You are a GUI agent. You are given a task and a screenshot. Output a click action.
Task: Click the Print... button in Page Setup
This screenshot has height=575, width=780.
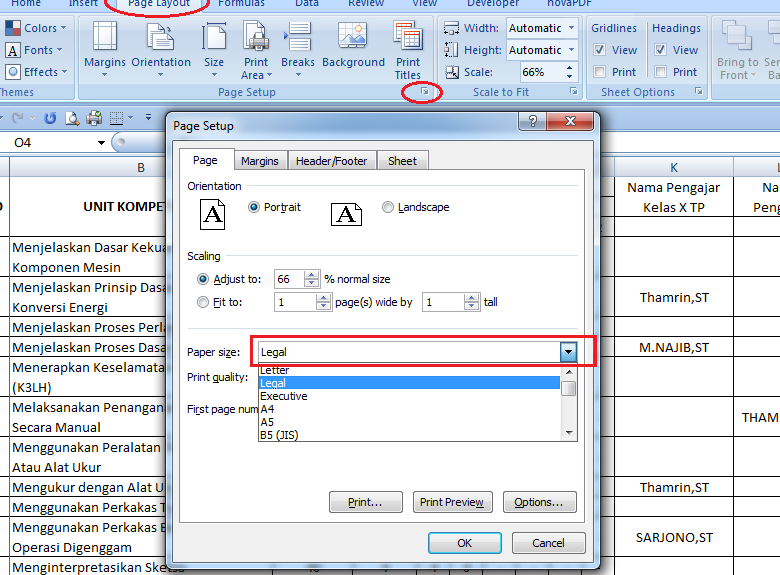366,502
